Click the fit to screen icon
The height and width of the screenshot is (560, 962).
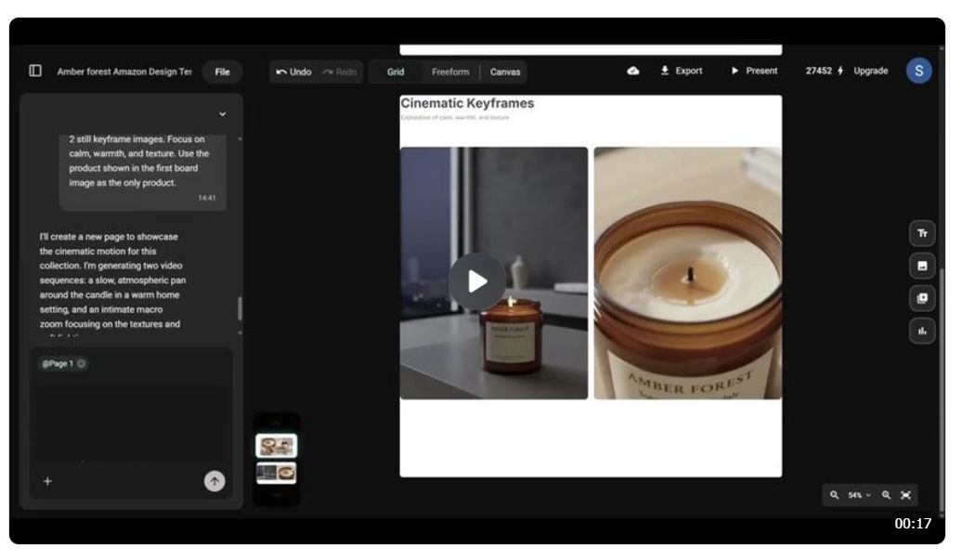(x=905, y=495)
